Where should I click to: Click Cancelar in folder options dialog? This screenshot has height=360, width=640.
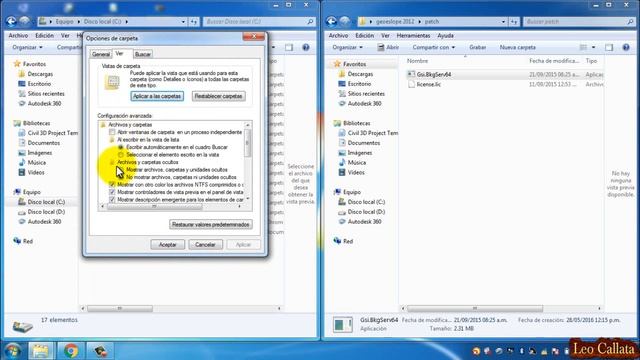[x=205, y=244]
